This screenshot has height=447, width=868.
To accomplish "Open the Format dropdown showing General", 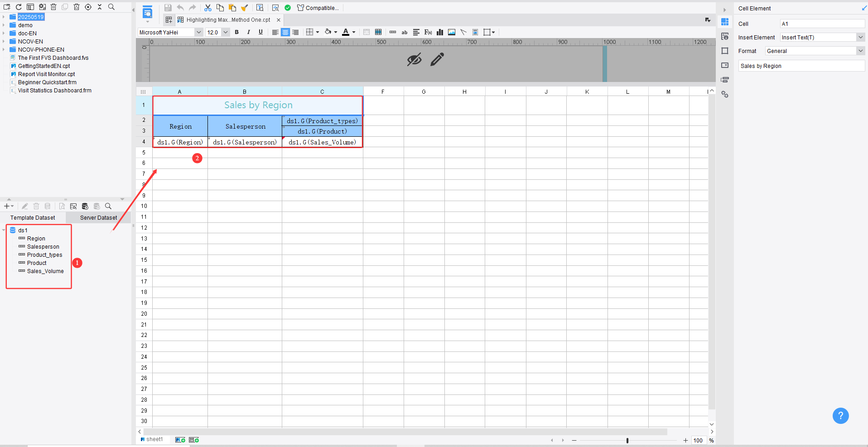I will 860,51.
